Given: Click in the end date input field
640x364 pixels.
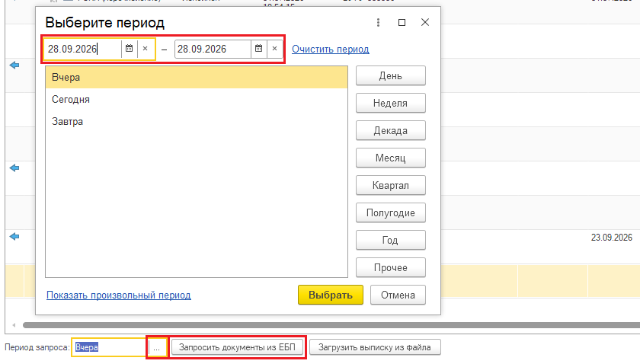Looking at the screenshot, I should click(213, 49).
